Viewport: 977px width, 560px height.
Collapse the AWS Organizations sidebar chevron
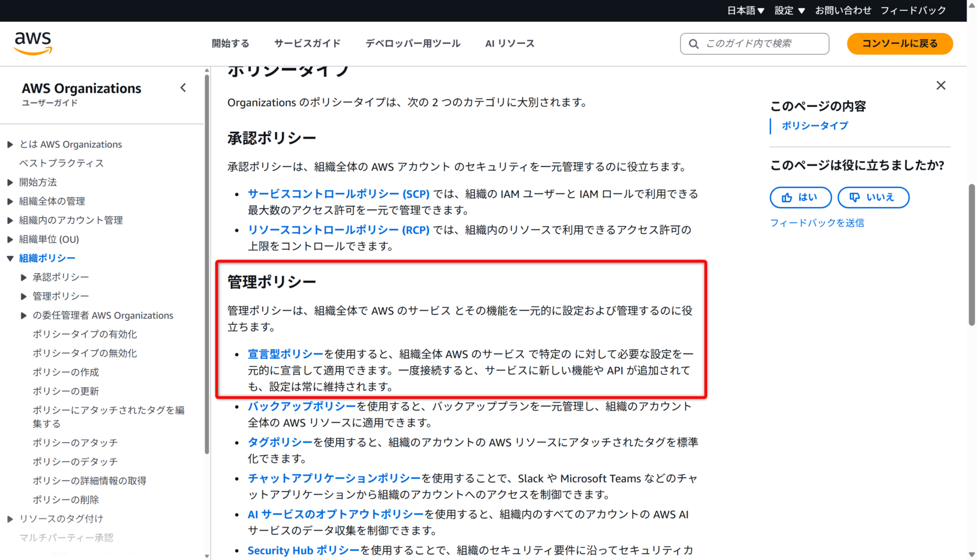183,88
